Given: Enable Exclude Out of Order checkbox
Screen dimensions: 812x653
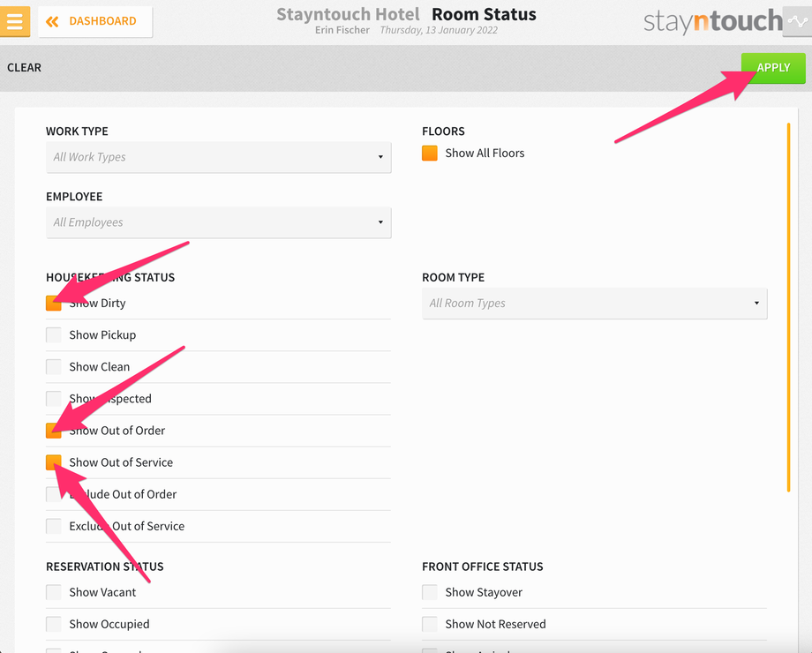Looking at the screenshot, I should point(54,494).
